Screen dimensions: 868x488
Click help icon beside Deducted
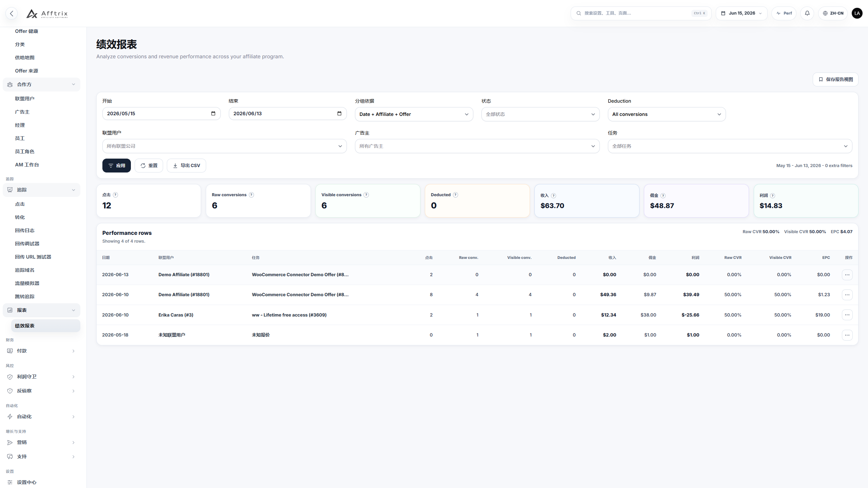click(x=455, y=195)
